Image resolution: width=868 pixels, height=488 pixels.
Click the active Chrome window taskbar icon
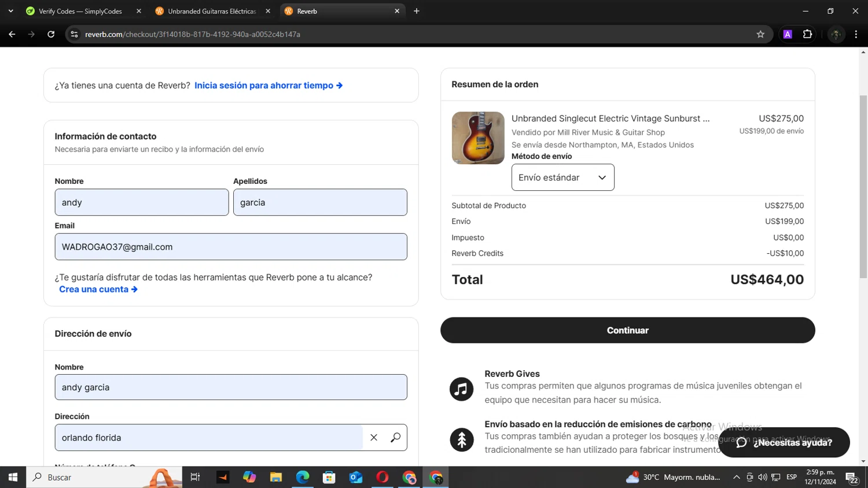[436, 477]
